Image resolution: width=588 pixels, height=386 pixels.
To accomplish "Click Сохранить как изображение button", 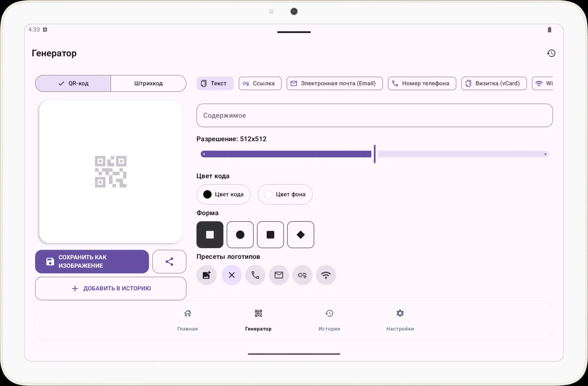I will [92, 261].
